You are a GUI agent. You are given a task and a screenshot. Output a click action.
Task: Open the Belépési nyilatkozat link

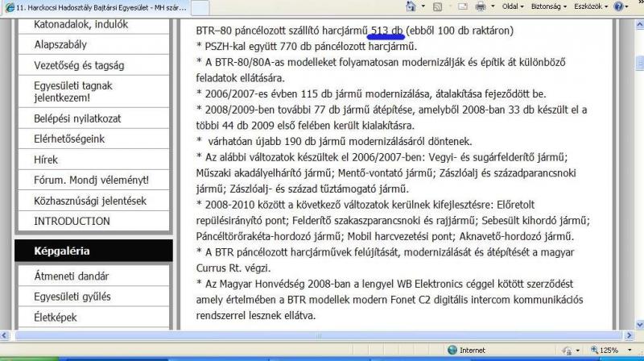77,118
